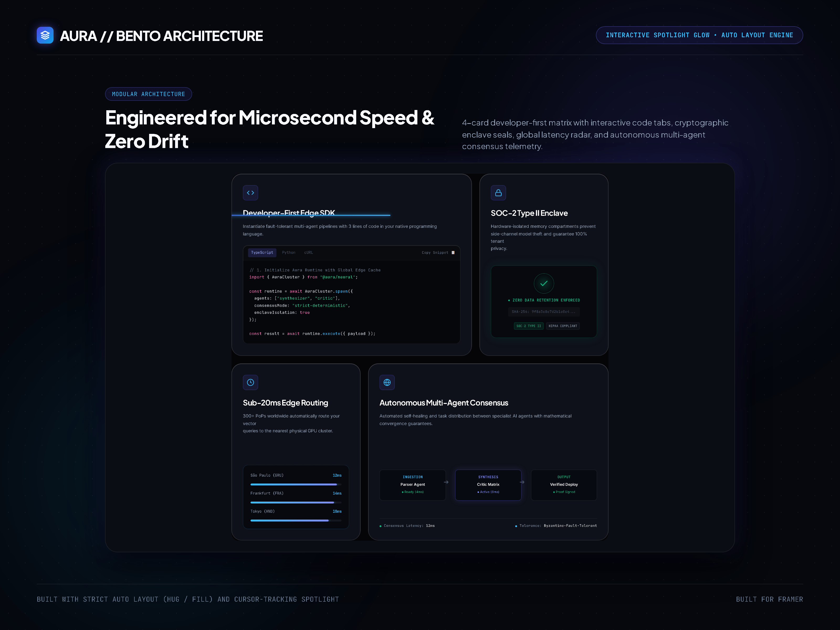Click the 14ms value for Frankfurt
The width and height of the screenshot is (840, 630).
point(337,493)
